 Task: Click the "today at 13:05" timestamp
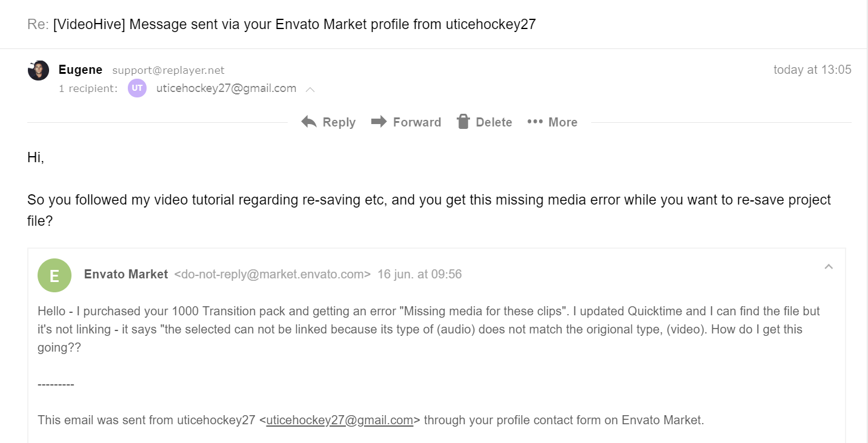click(x=812, y=70)
